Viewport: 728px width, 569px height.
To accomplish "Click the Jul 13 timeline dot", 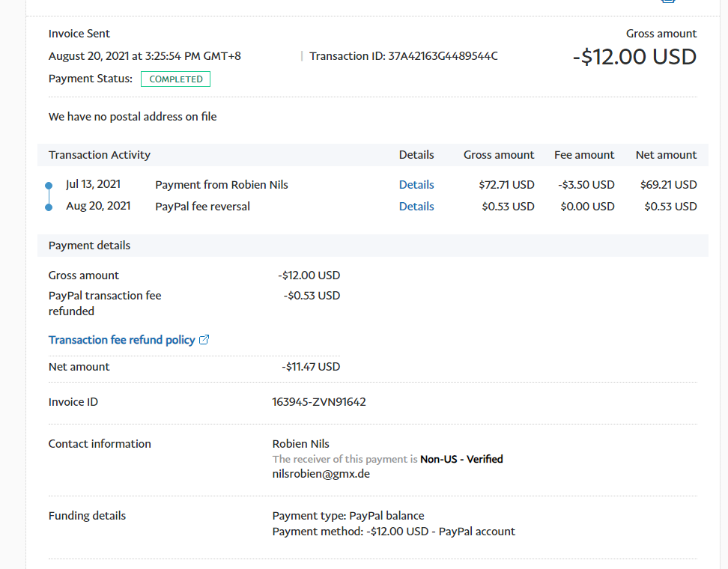I will (49, 185).
